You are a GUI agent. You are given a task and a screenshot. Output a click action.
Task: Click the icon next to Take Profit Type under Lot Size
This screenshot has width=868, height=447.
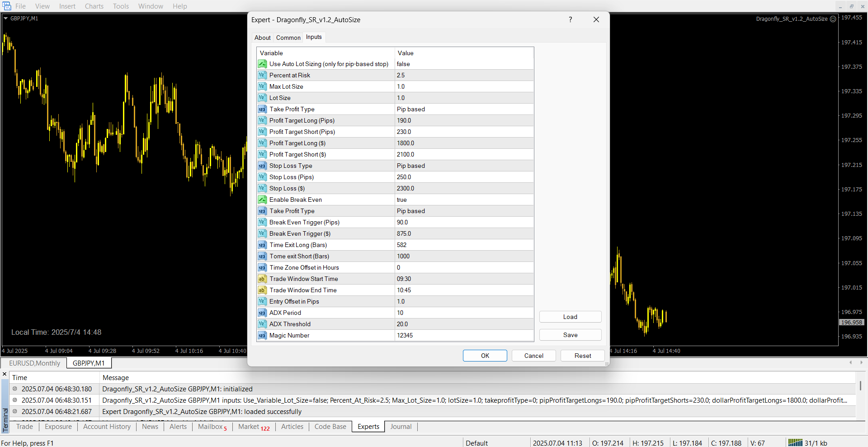click(262, 109)
